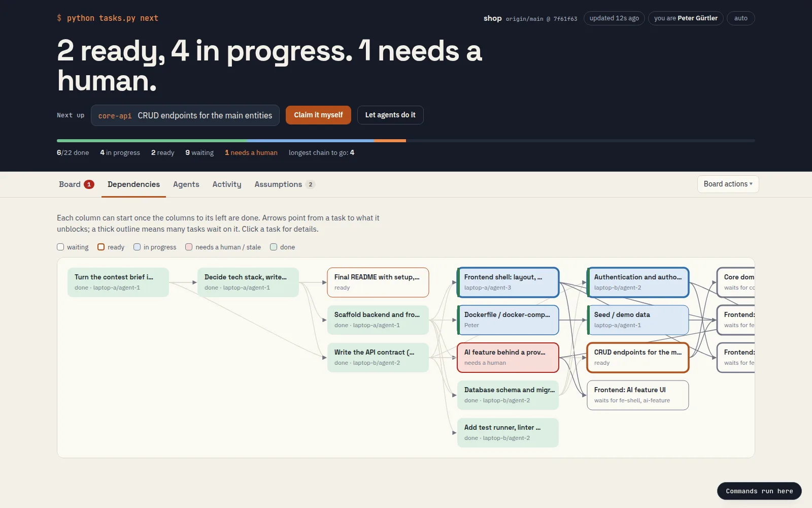Toggle the in progress filter checkbox
Screen dimensions: 812x508
click(137, 247)
